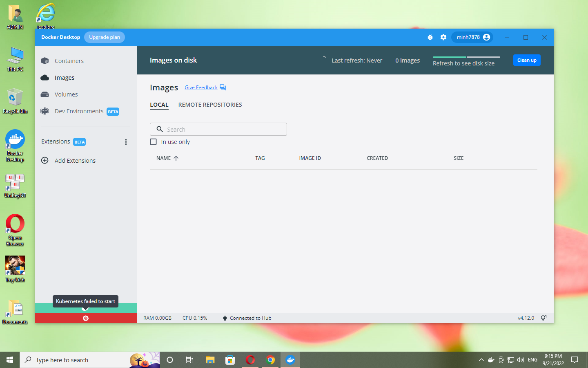
Task: Click the Clean up button
Action: pyautogui.click(x=527, y=60)
